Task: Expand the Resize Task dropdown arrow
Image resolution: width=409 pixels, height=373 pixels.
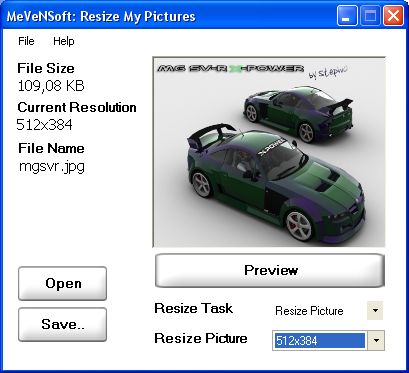Action: pyautogui.click(x=375, y=311)
